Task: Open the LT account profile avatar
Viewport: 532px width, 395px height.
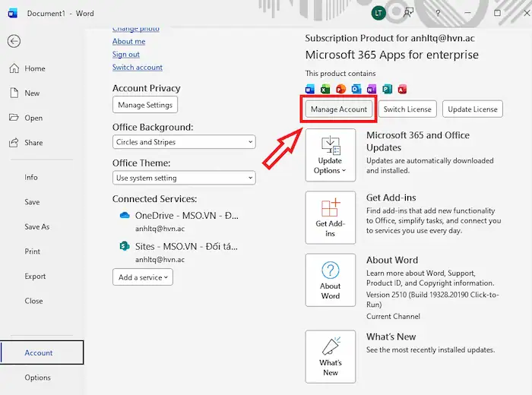Action: 378,13
